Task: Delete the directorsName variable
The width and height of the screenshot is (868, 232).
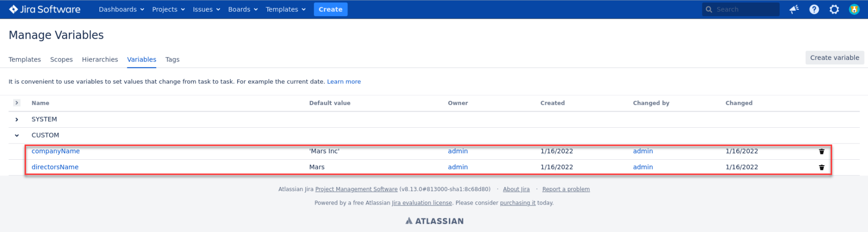Action: coord(821,167)
